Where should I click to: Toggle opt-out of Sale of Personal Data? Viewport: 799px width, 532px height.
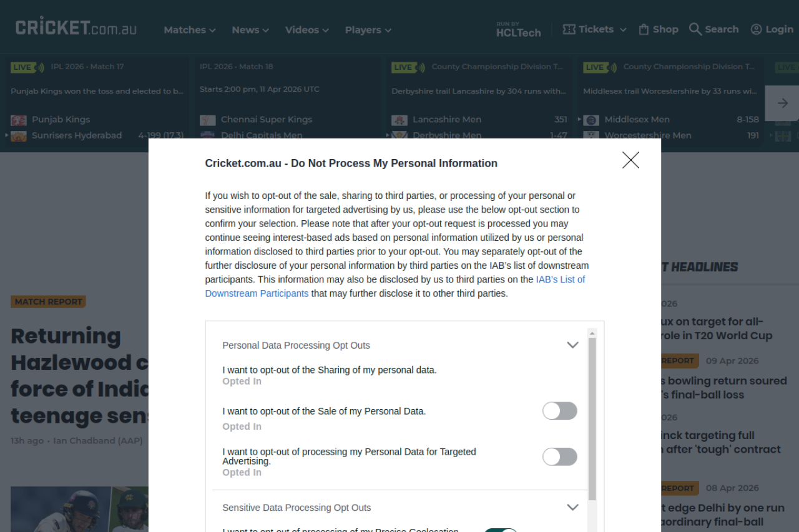[559, 411]
